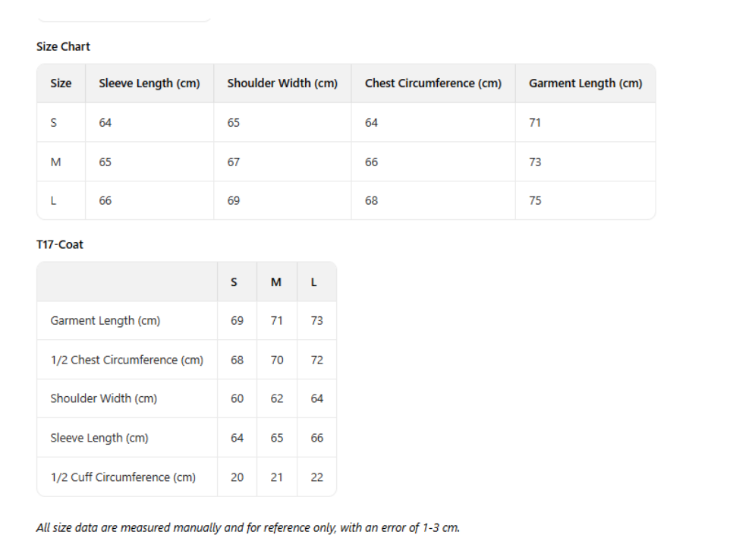Click the Size Chart heading
Screen dimensions: 752x560
[x=63, y=46]
